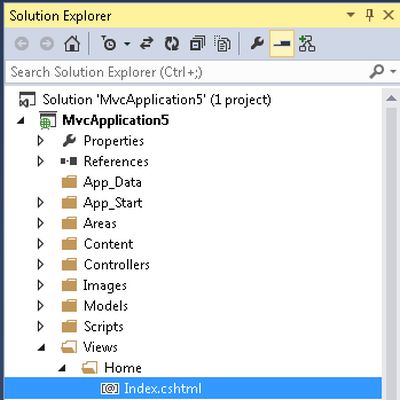
Task: Collapse the Home folder under Views
Action: point(62,368)
